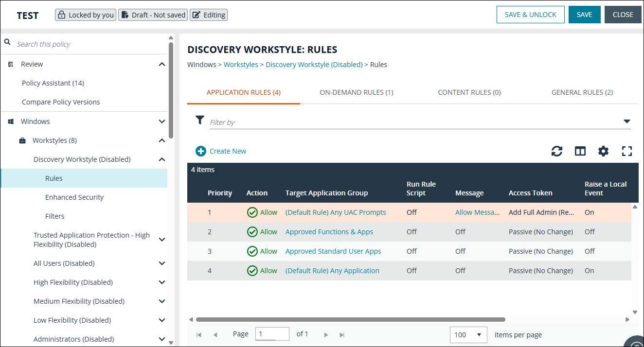Open the column chooser icon
The image size is (644, 347).
[580, 151]
